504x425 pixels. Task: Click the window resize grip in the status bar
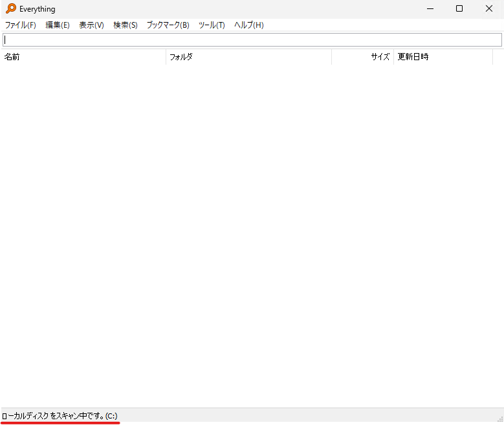pos(500,419)
